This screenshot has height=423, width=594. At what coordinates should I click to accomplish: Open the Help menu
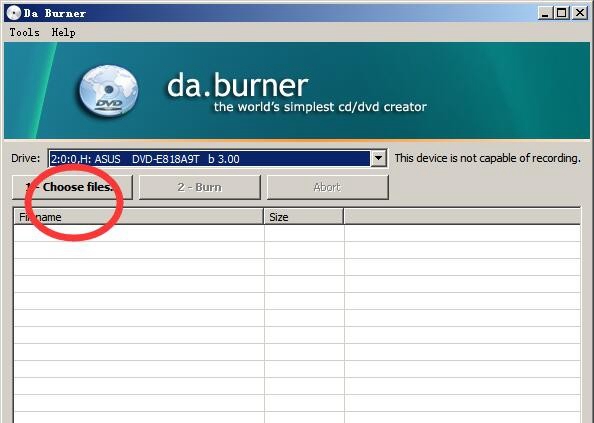[x=63, y=33]
